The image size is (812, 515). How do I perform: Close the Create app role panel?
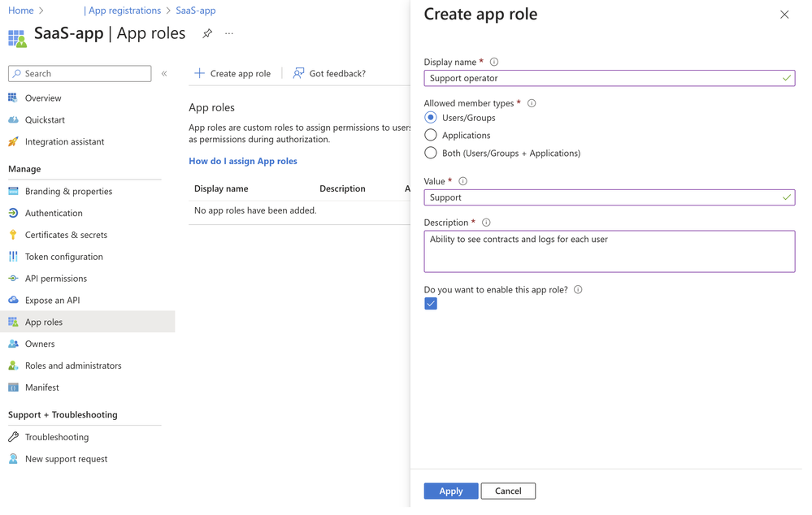coord(784,15)
